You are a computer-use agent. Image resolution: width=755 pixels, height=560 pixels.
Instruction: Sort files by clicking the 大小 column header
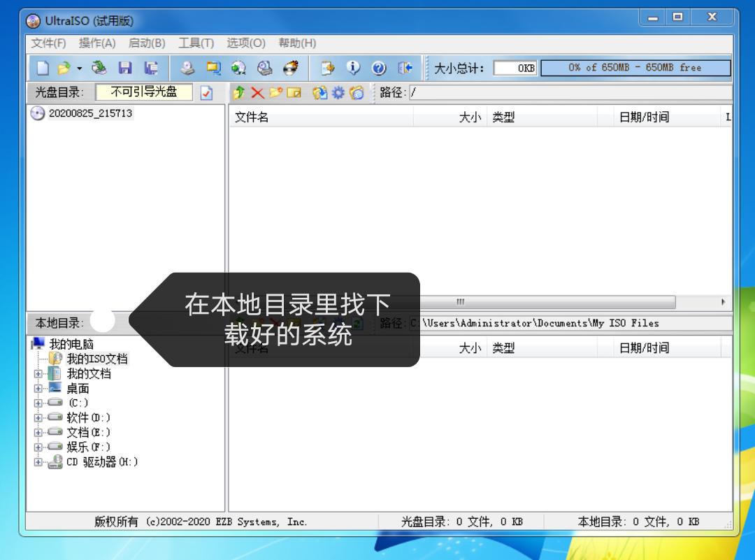click(x=470, y=117)
